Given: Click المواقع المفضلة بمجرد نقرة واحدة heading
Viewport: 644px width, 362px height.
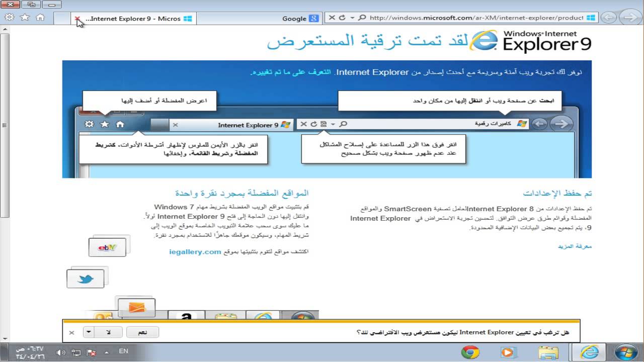Looking at the screenshot, I should point(242,193).
